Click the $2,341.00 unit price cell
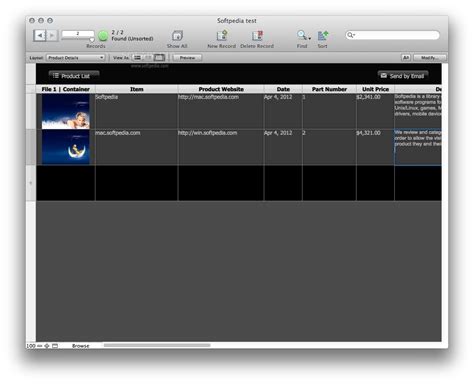 tap(375, 111)
